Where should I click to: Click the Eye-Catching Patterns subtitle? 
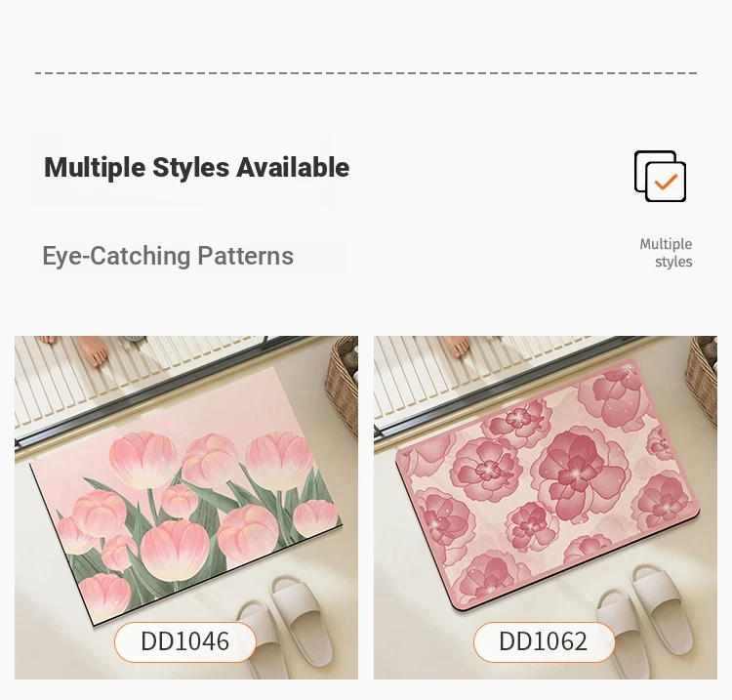coord(168,256)
